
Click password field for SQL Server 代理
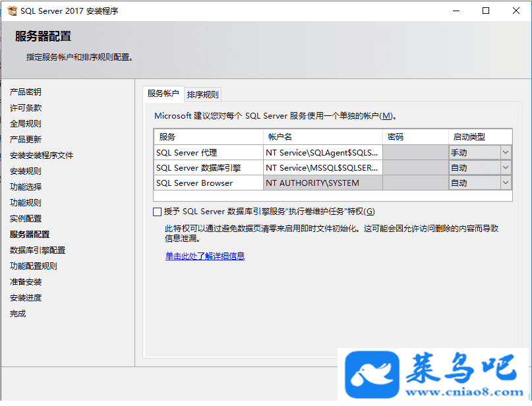[x=415, y=153]
